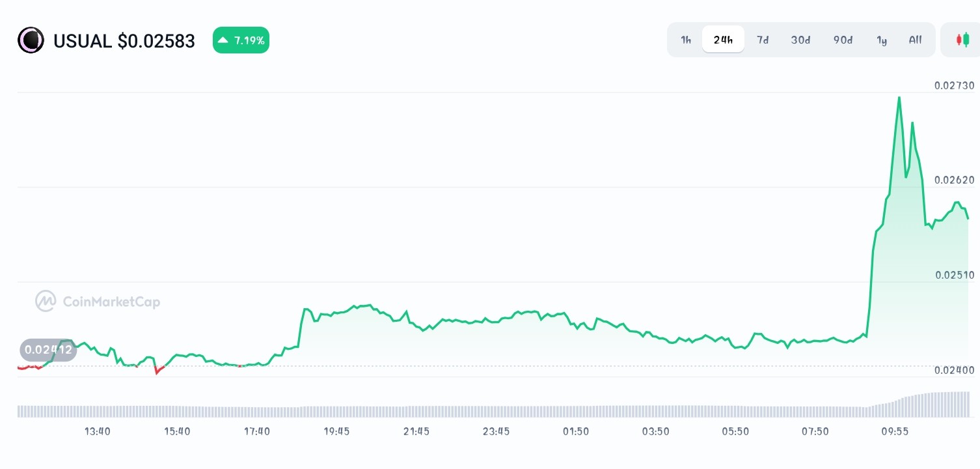
Task: Select the All time range
Action: (x=915, y=40)
